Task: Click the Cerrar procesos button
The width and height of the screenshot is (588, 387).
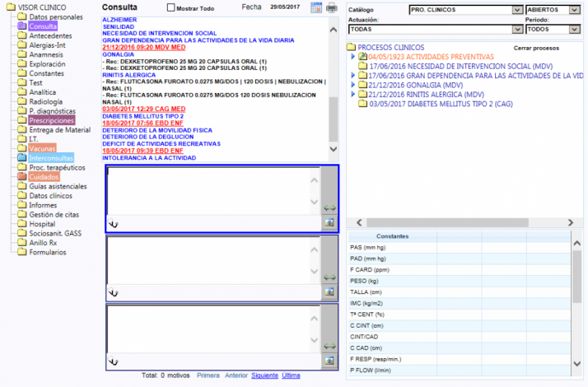Action: coord(535,49)
